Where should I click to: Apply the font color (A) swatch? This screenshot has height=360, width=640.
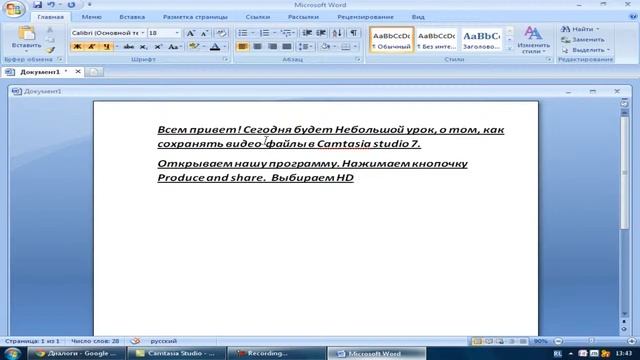(x=215, y=47)
